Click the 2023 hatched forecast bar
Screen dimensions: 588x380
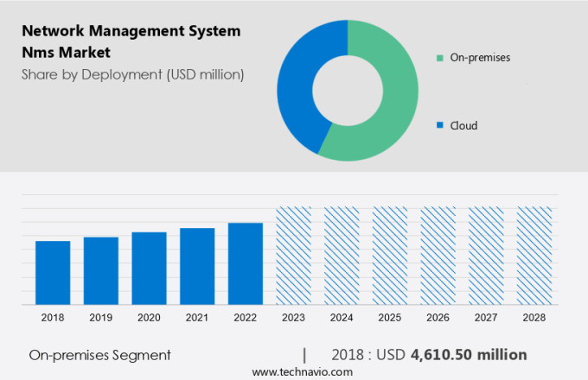pos(293,256)
